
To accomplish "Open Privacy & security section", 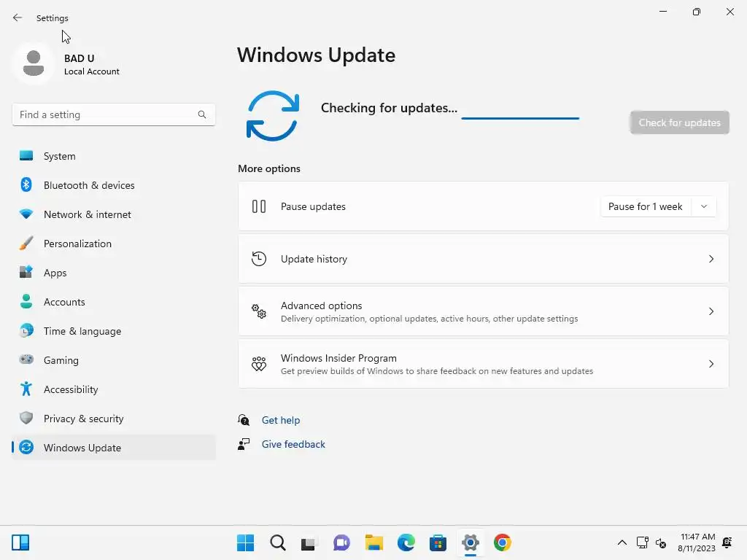I will [x=114, y=418].
